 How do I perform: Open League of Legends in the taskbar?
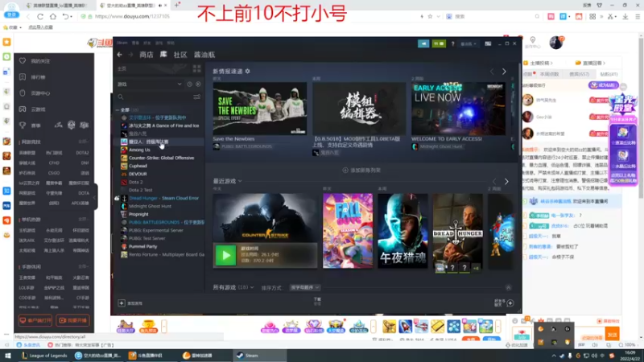pyautogui.click(x=44, y=356)
